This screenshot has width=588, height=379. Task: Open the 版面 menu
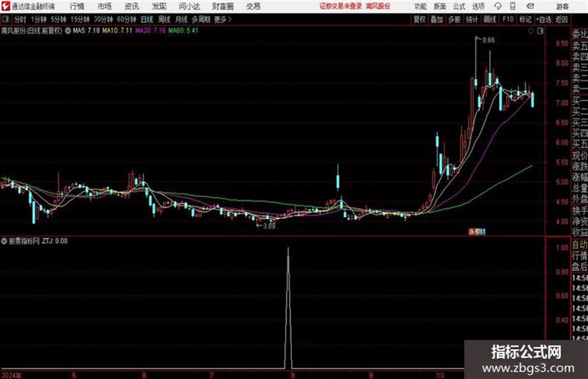[440, 6]
